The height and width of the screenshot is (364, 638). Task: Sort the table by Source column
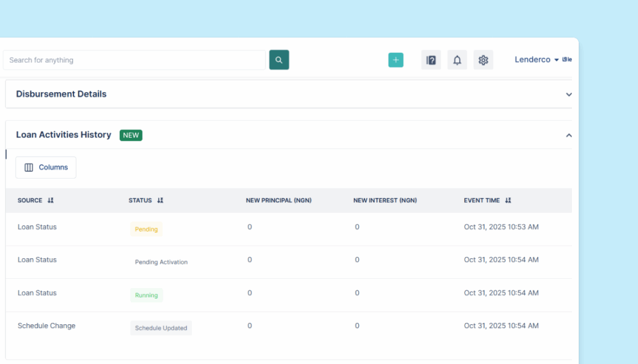click(50, 200)
